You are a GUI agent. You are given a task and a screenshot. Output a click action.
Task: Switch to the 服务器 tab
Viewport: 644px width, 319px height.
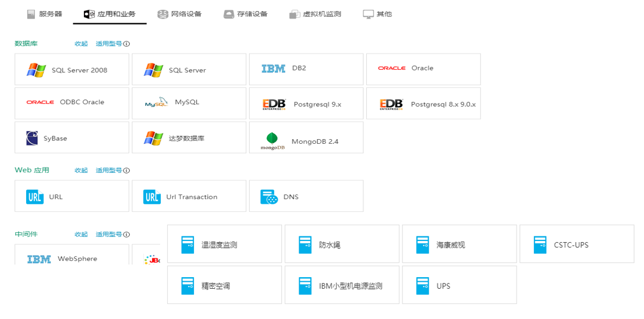(x=44, y=14)
